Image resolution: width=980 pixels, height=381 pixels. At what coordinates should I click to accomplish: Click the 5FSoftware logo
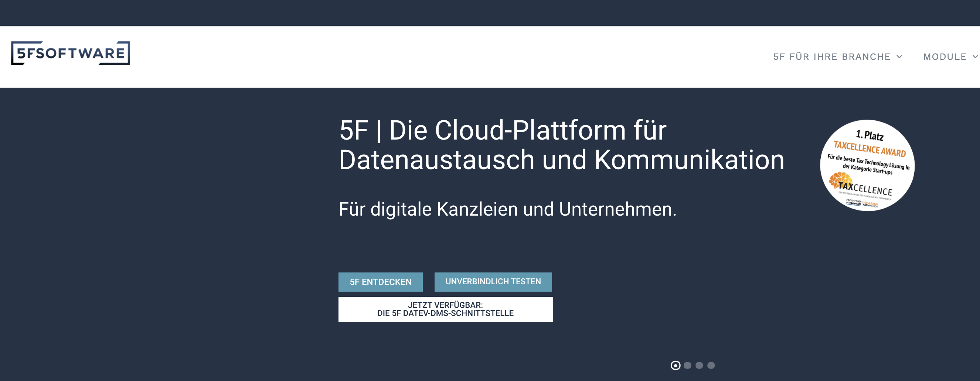click(x=70, y=53)
